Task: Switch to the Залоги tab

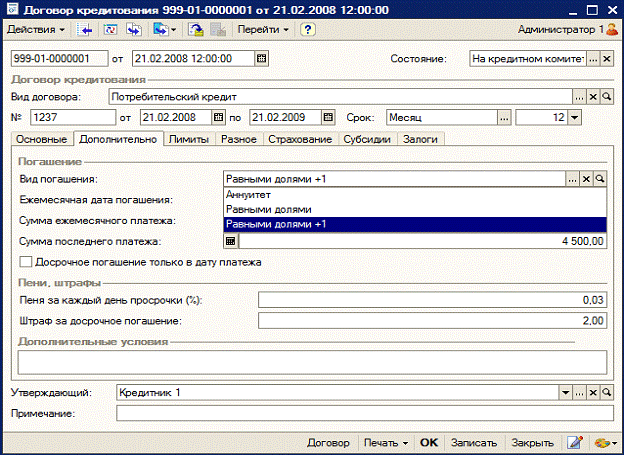Action: click(420, 139)
